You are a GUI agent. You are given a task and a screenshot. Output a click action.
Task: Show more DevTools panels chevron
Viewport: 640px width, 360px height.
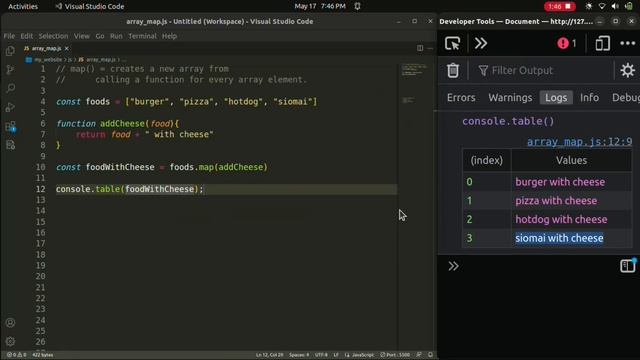coord(481,43)
